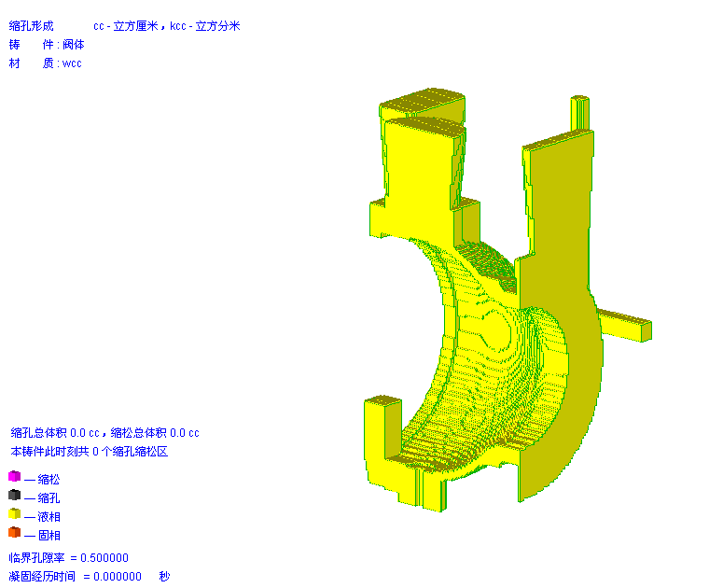This screenshot has width=709, height=588.
Task: Select the 液相 legend label text
Action: point(49,516)
